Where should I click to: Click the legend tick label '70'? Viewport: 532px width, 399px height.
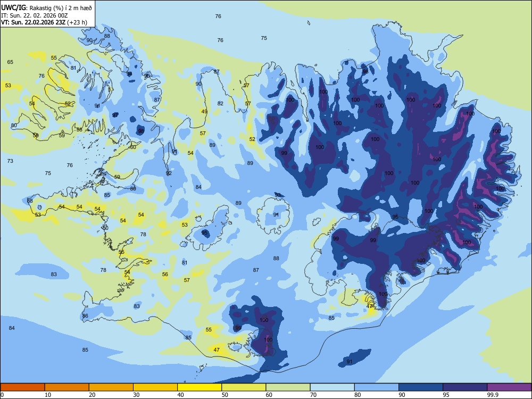pos(313,395)
